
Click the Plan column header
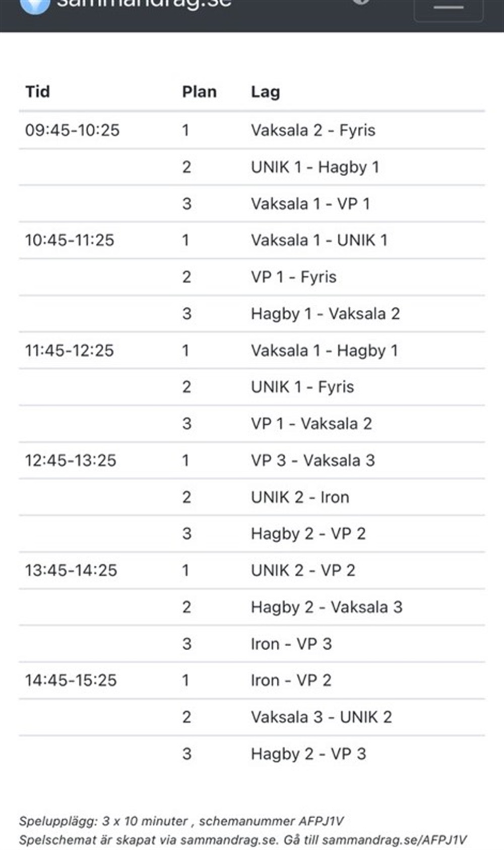pos(200,92)
